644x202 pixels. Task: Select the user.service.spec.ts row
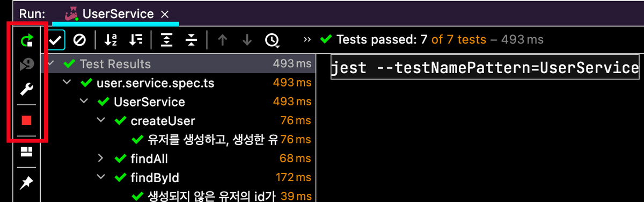pyautogui.click(x=179, y=83)
